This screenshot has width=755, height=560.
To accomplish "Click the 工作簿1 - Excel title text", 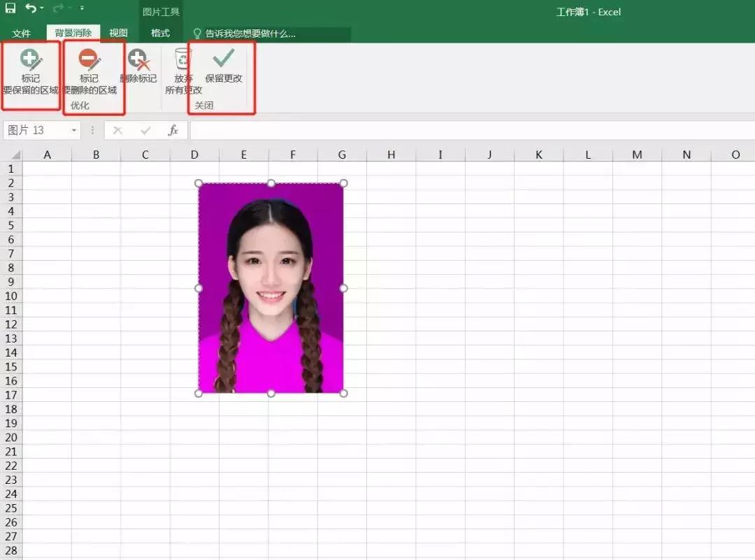I will pyautogui.click(x=589, y=12).
